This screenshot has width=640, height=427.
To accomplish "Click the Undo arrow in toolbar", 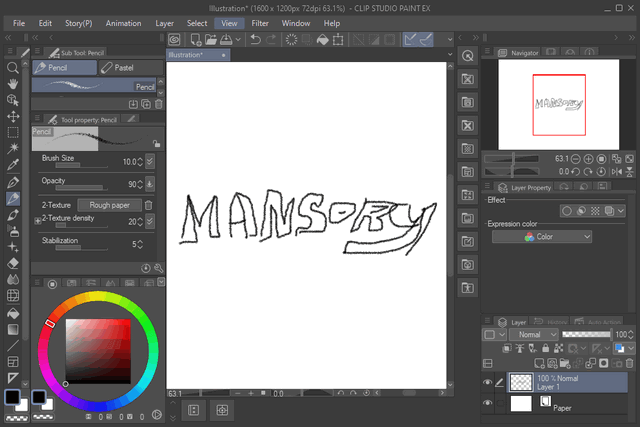I will (256, 39).
